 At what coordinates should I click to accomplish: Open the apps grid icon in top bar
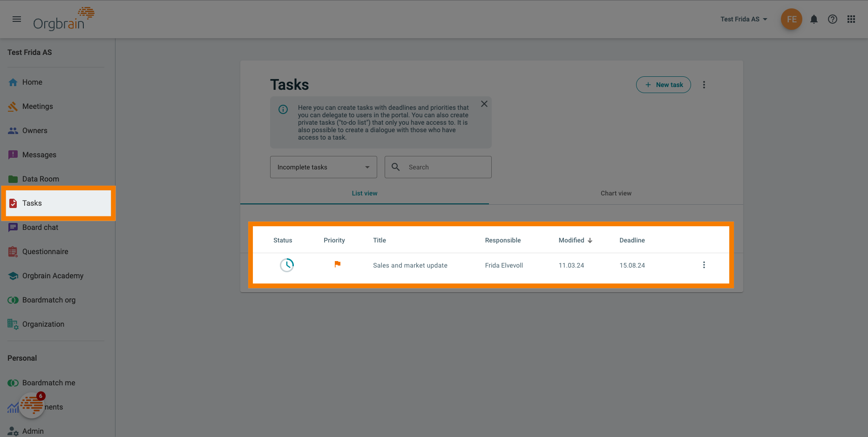coord(851,19)
